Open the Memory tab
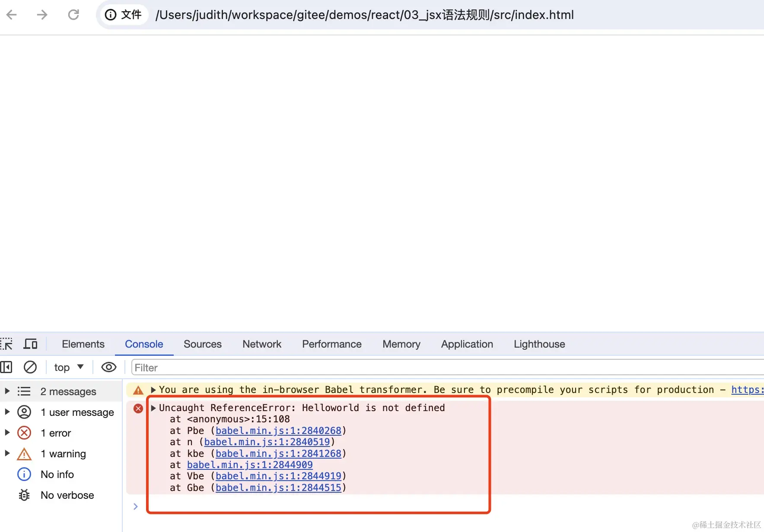The image size is (764, 532). [401, 344]
